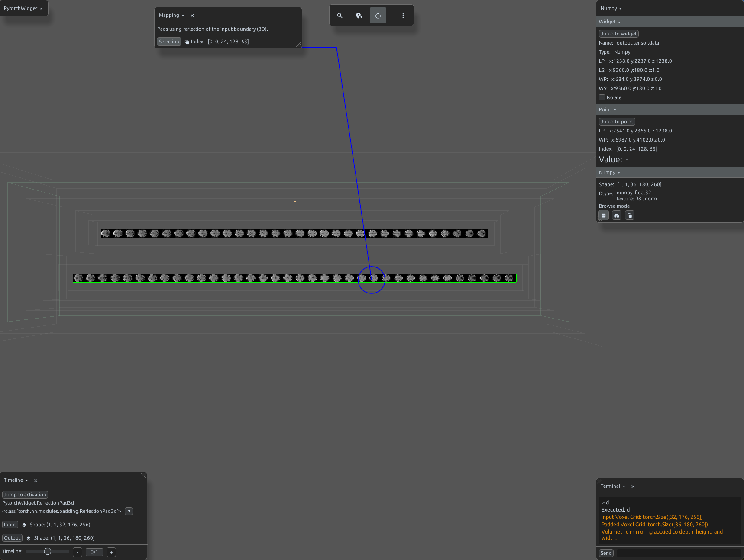Click the location pin with arrow icon
744x560 pixels.
[359, 16]
